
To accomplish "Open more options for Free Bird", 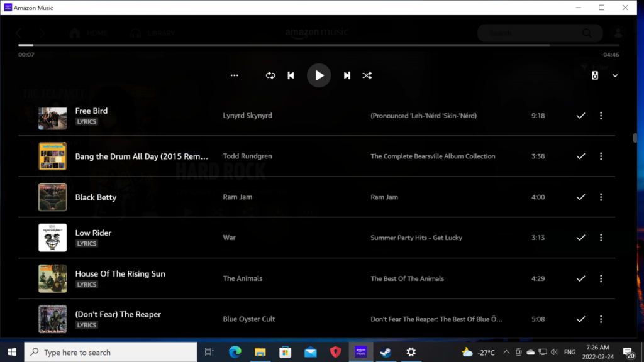I will 601,116.
